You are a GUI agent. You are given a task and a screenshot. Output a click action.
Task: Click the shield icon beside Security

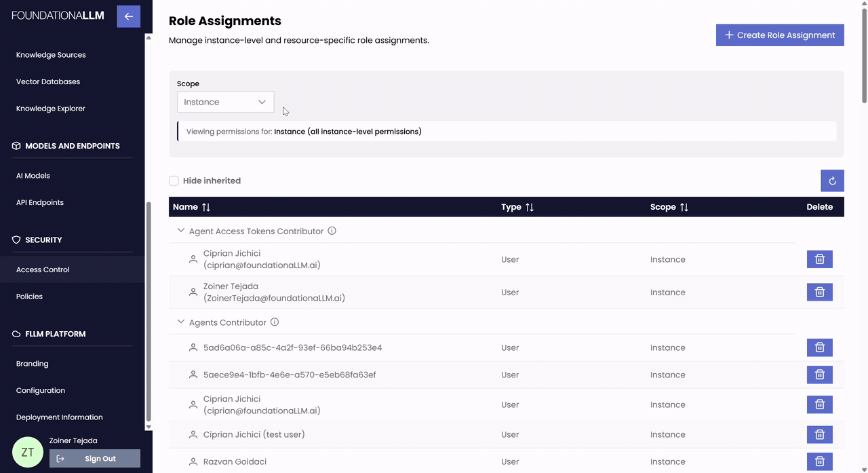click(x=17, y=240)
